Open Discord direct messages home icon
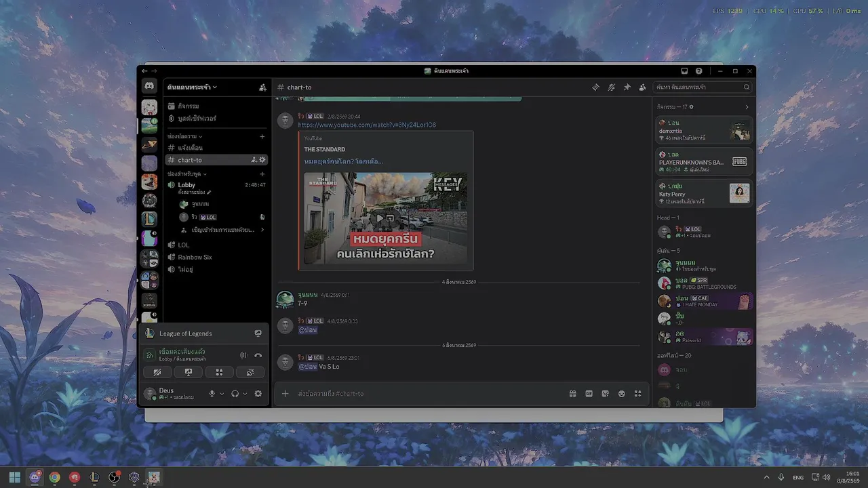868x488 pixels. (x=149, y=87)
